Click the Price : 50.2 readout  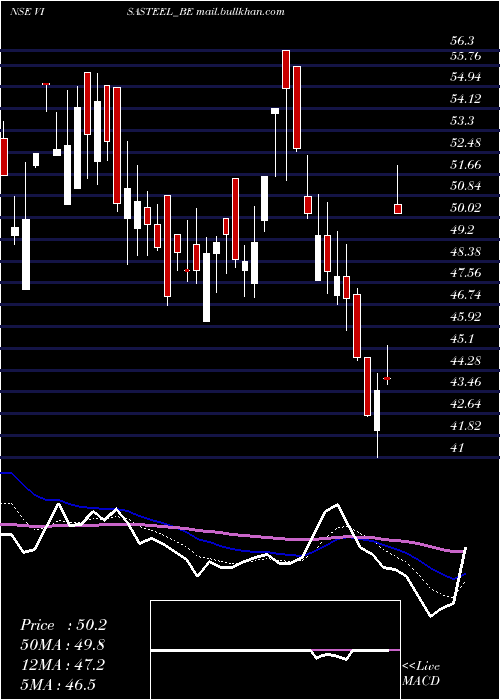pyautogui.click(x=63, y=625)
